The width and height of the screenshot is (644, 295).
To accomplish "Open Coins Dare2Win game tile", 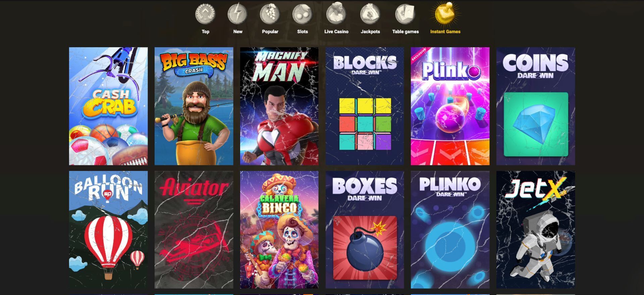I will 536,106.
